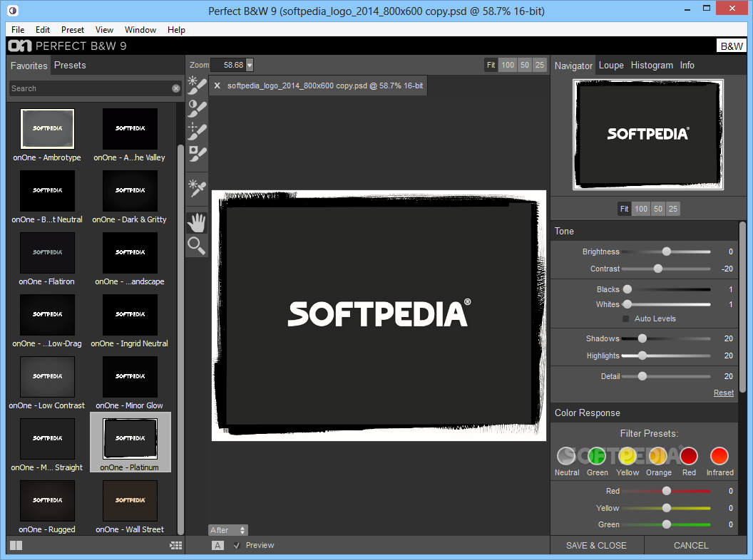Open the View menu
Viewport: 753px width, 560px height.
click(104, 30)
